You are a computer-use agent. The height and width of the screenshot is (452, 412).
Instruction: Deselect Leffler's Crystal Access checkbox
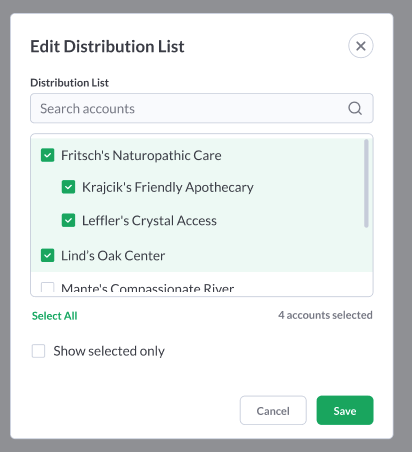pyautogui.click(x=68, y=220)
